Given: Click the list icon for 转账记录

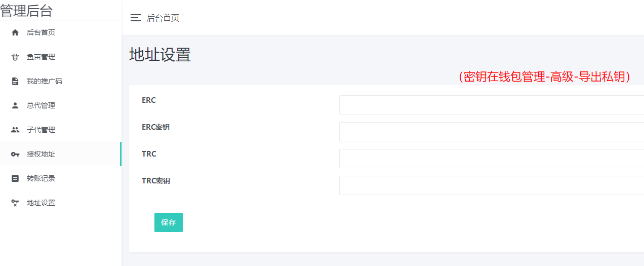Looking at the screenshot, I should pyautogui.click(x=15, y=178).
